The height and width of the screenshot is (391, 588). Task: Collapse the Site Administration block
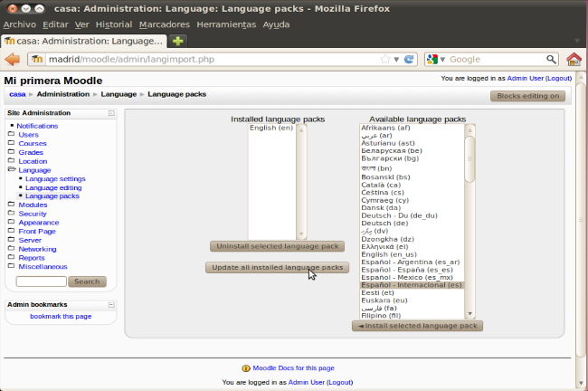pyautogui.click(x=111, y=113)
